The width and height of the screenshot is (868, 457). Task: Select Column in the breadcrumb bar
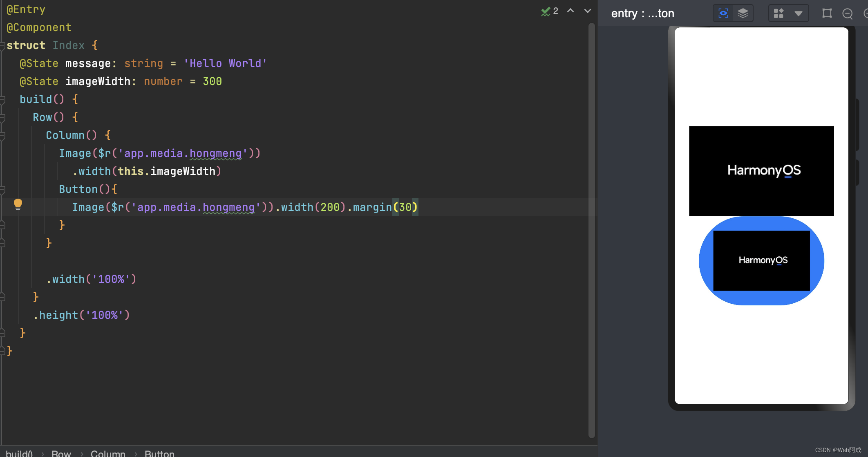[108, 453]
